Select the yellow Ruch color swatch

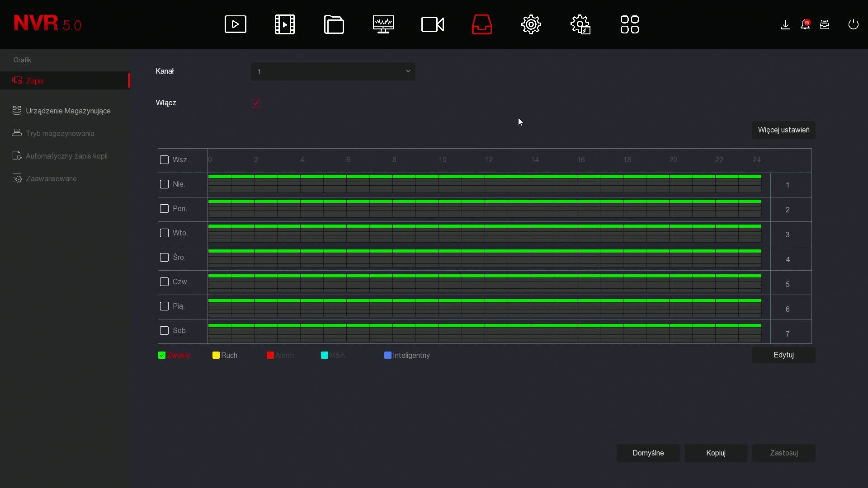[216, 355]
